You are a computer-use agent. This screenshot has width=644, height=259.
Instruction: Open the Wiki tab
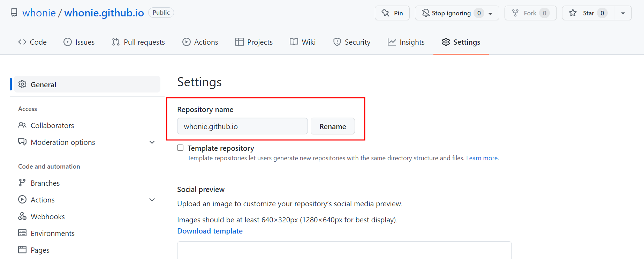pos(303,42)
